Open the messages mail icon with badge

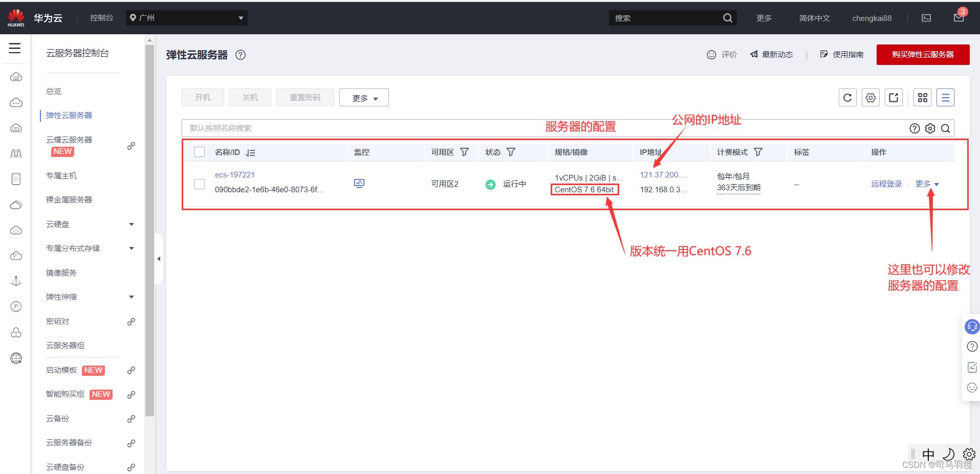pos(959,17)
